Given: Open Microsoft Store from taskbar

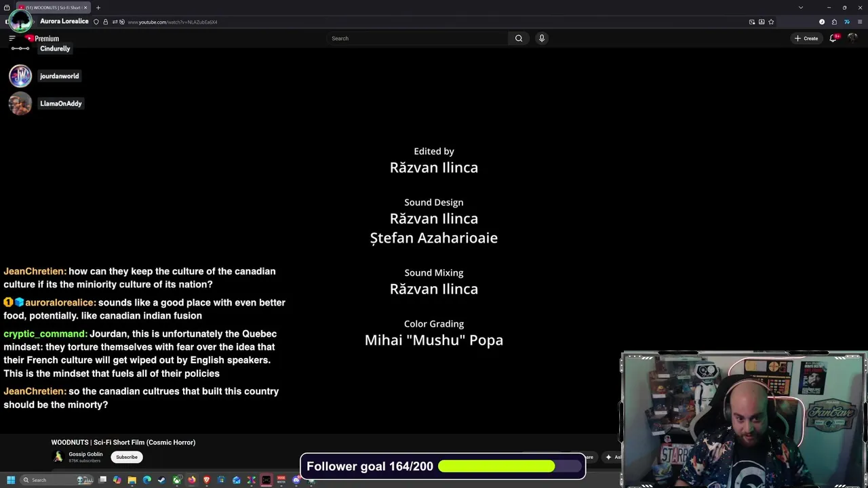Looking at the screenshot, I should [221, 480].
